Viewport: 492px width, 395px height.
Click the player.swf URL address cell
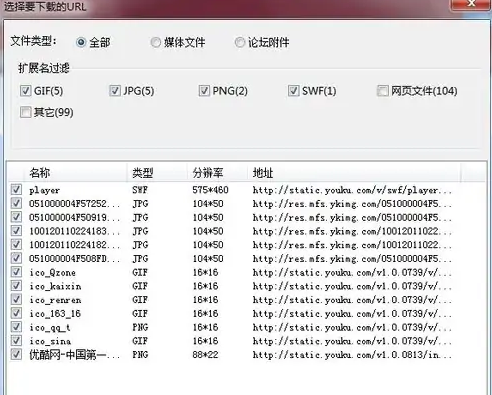coord(352,190)
